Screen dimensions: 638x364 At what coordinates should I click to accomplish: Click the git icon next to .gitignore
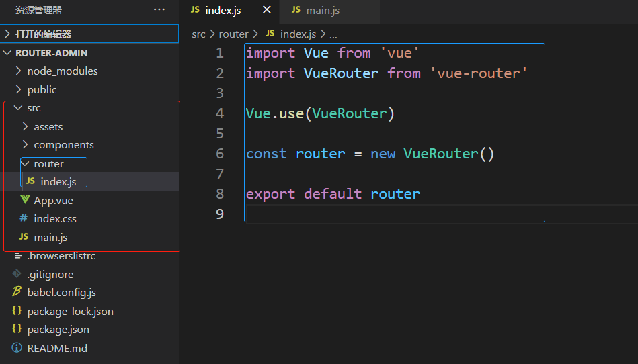coord(17,274)
